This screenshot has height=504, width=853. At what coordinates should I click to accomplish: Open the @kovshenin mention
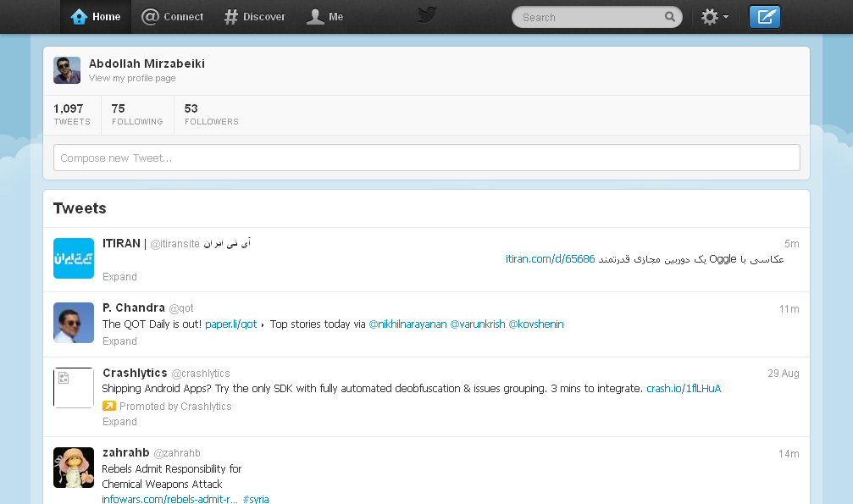click(536, 324)
